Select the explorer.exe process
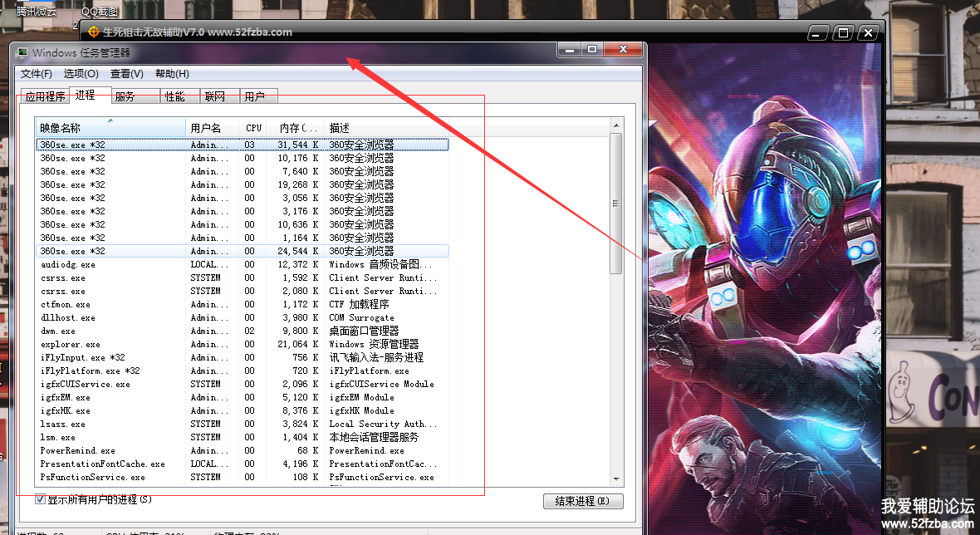The height and width of the screenshot is (535, 980). [243, 344]
